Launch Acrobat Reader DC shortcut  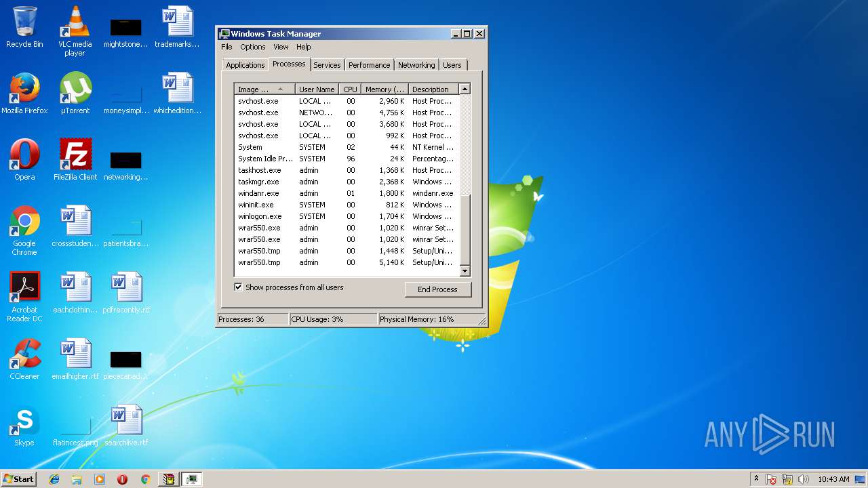pos(24,297)
